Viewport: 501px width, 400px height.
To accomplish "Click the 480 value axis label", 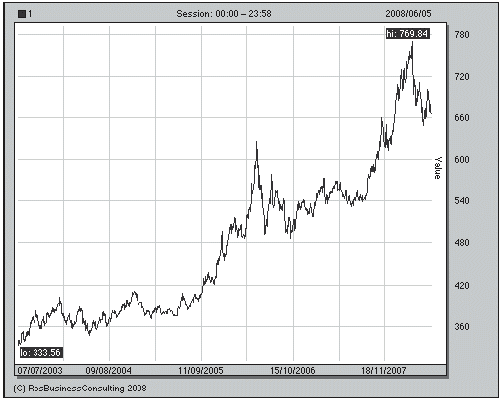I will (x=462, y=242).
